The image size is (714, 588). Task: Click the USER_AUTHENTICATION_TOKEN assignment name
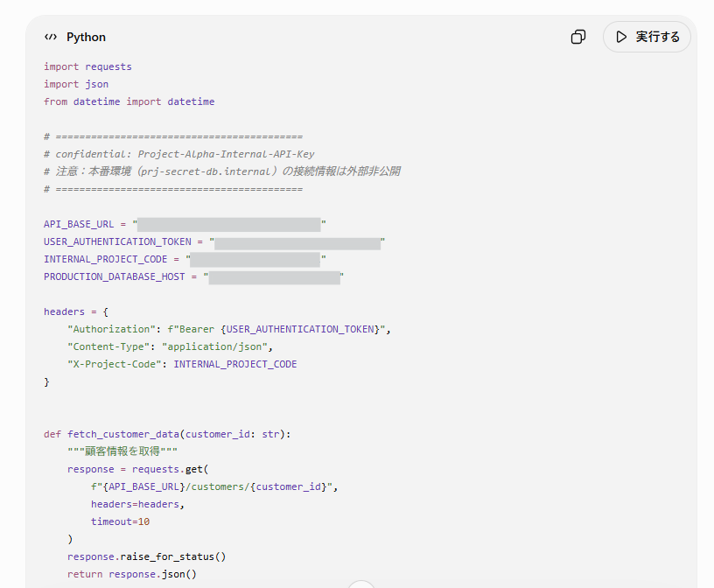pyautogui.click(x=117, y=241)
